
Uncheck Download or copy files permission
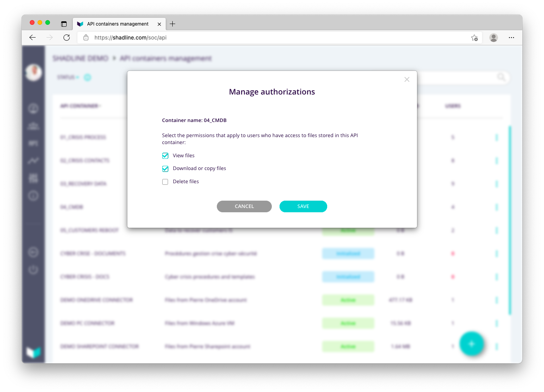click(x=165, y=168)
